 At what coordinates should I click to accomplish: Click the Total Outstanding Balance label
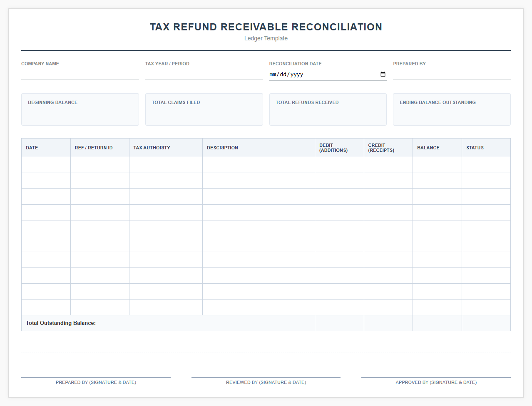(x=61, y=323)
